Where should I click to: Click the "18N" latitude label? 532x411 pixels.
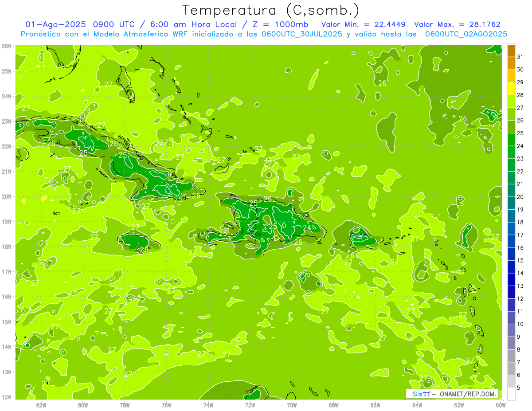6,247
